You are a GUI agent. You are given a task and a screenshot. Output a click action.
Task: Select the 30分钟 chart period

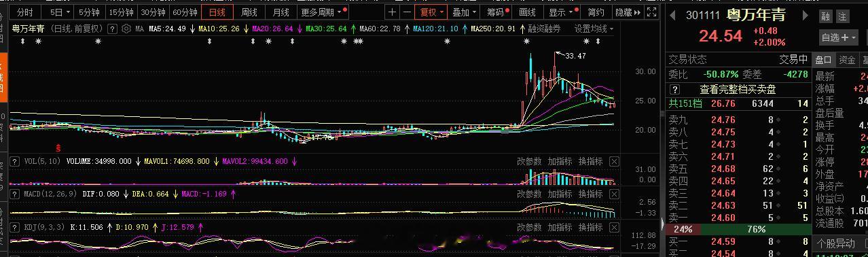pos(153,12)
